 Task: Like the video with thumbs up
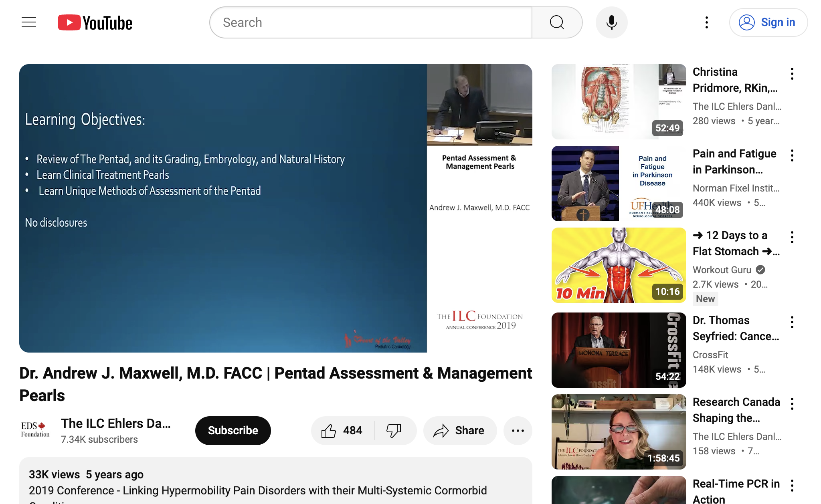(343, 431)
